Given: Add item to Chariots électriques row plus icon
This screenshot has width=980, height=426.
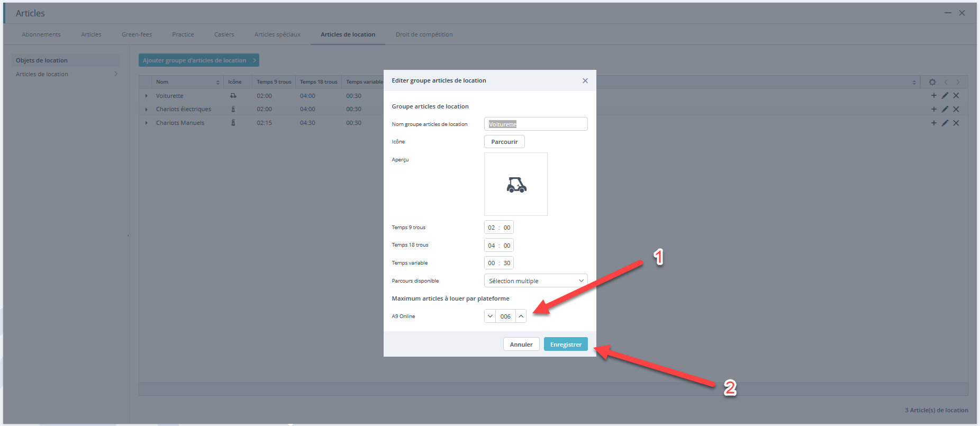Looking at the screenshot, I should [x=934, y=109].
